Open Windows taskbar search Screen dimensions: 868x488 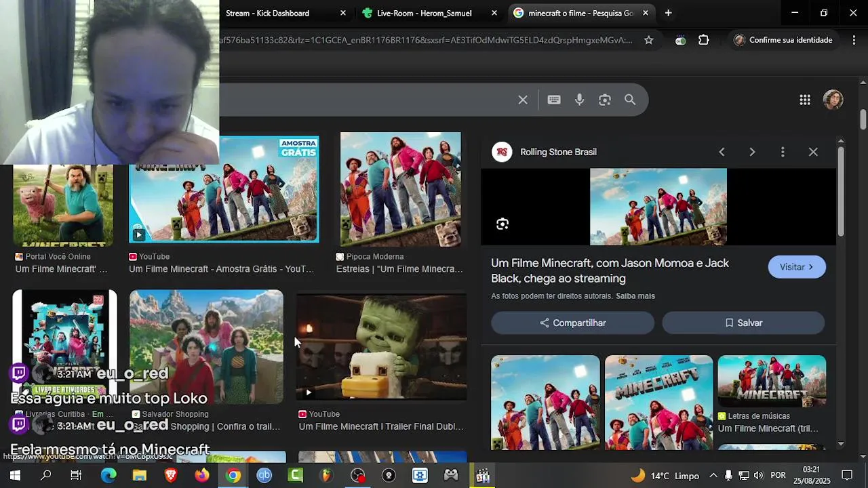pyautogui.click(x=45, y=476)
